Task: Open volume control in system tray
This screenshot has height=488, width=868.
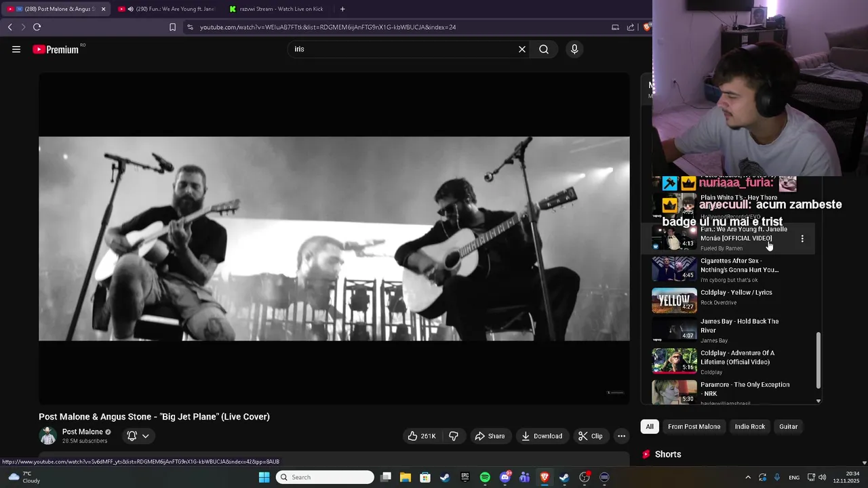Action: [823, 477]
